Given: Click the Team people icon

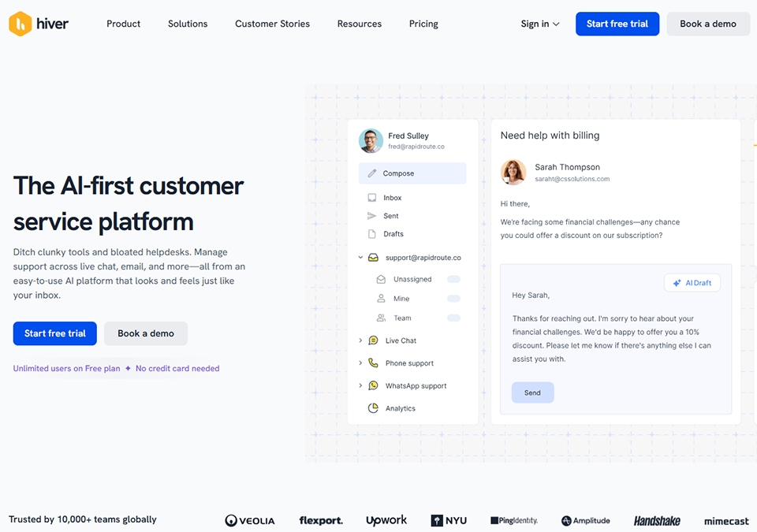Looking at the screenshot, I should coord(381,318).
